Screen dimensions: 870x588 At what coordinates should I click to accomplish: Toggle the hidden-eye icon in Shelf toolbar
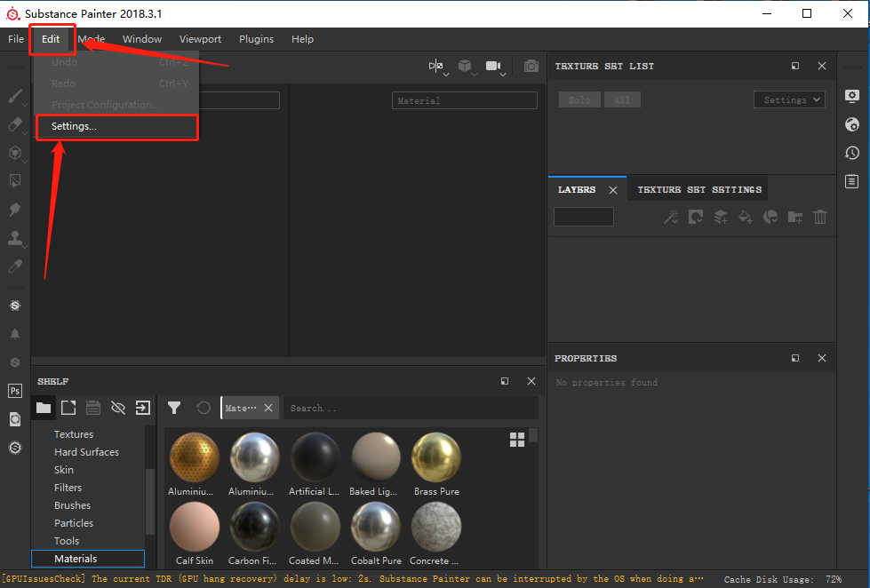tap(117, 409)
